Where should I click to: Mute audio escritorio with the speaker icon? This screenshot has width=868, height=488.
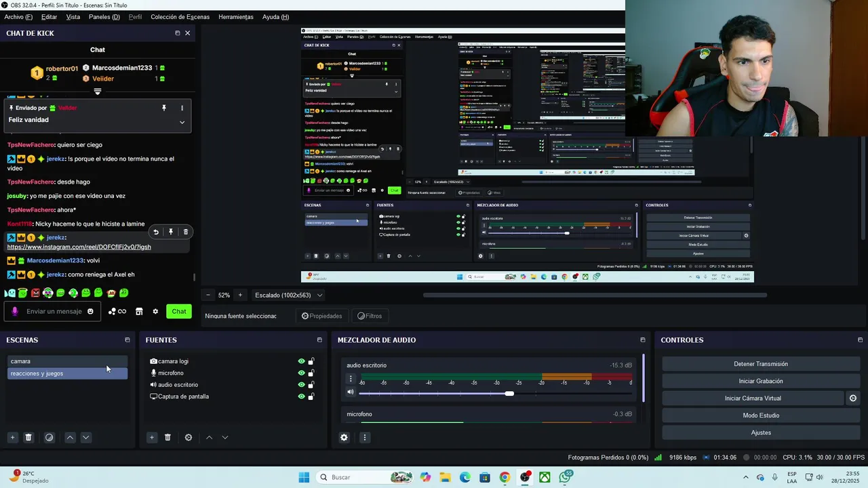pos(351,392)
